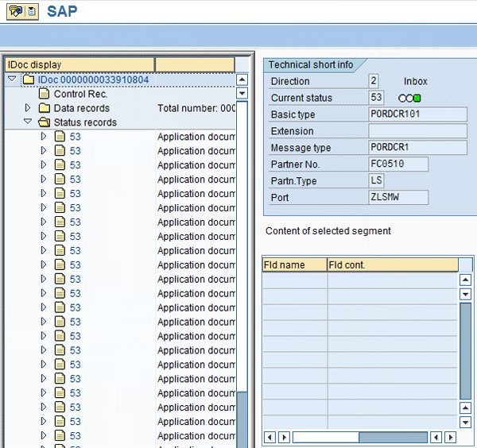Click the green traffic light status icon
477x448 pixels.
pyautogui.click(x=410, y=98)
